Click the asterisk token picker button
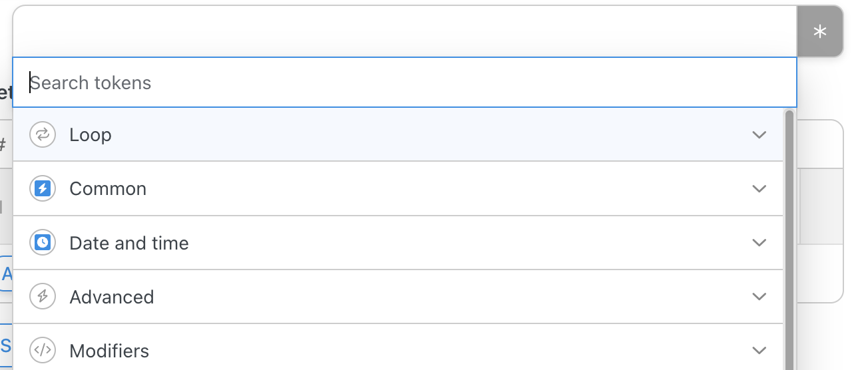Image resolution: width=868 pixels, height=370 pixels. [x=820, y=31]
